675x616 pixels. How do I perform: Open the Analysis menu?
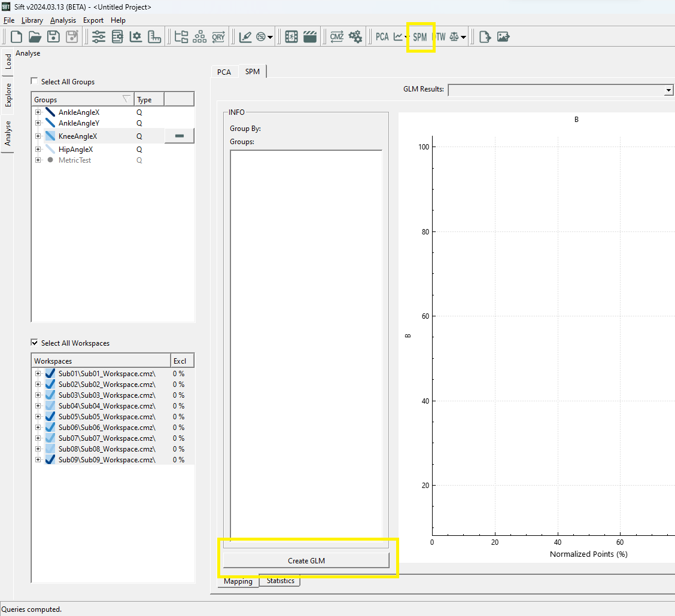[x=63, y=20]
